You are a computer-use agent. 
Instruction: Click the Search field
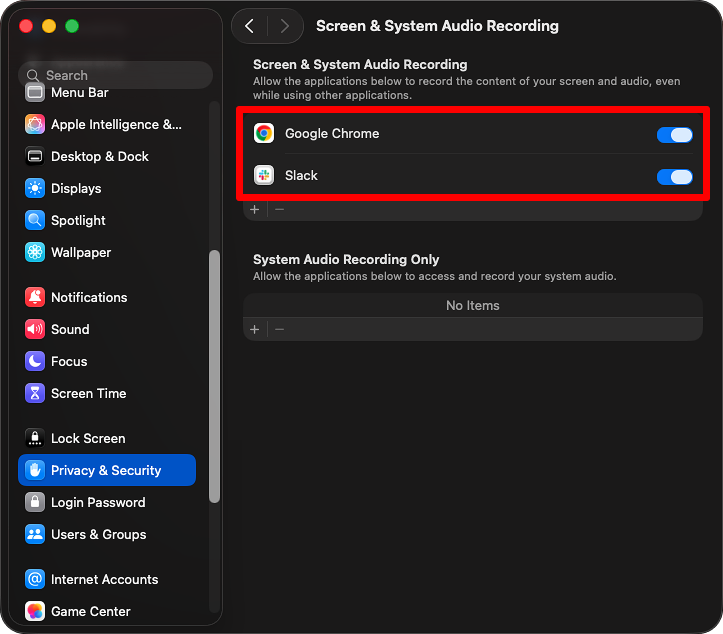[115, 75]
